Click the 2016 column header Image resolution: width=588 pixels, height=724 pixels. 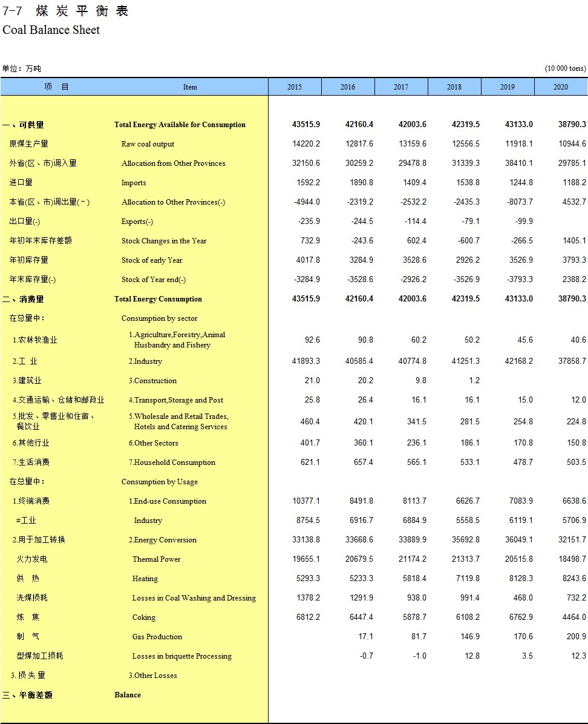point(348,87)
